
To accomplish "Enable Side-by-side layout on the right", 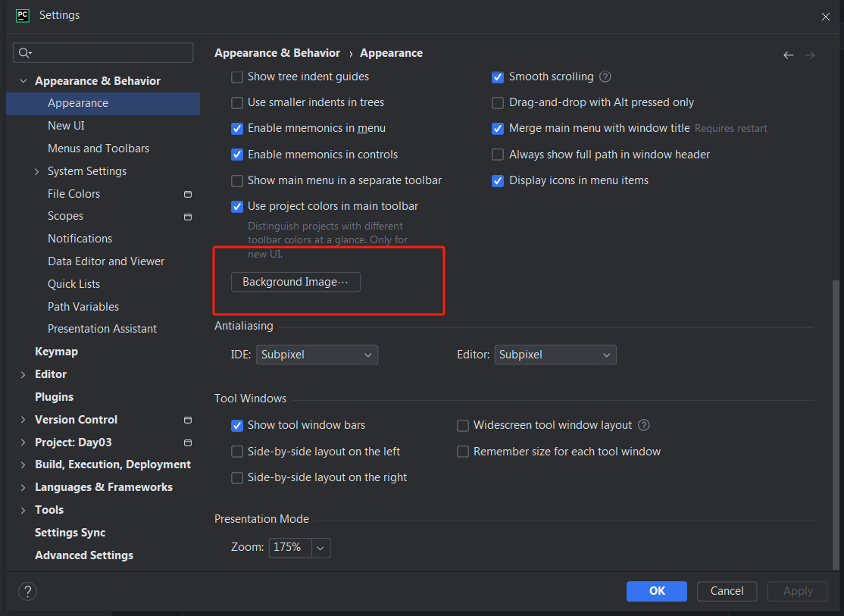I will pyautogui.click(x=237, y=477).
